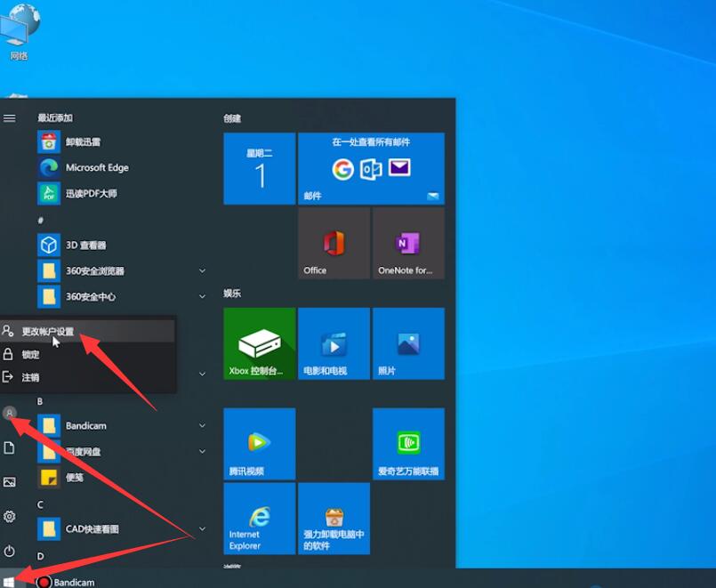Choose 锁定 from account menu
This screenshot has height=588, width=716.
click(87, 354)
